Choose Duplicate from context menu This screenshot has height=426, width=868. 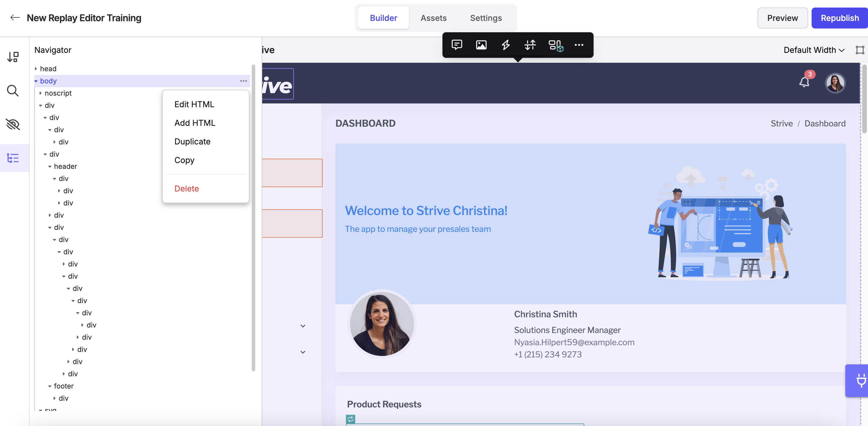click(x=192, y=141)
